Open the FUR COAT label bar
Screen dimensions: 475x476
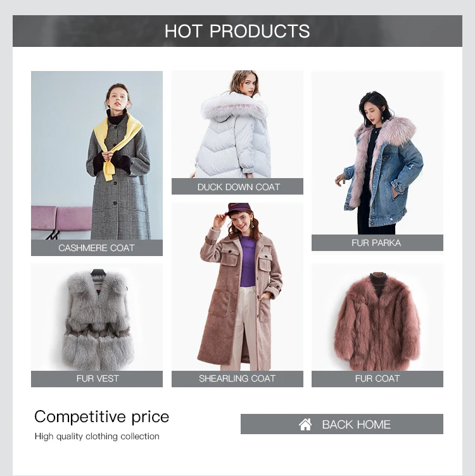[377, 378]
